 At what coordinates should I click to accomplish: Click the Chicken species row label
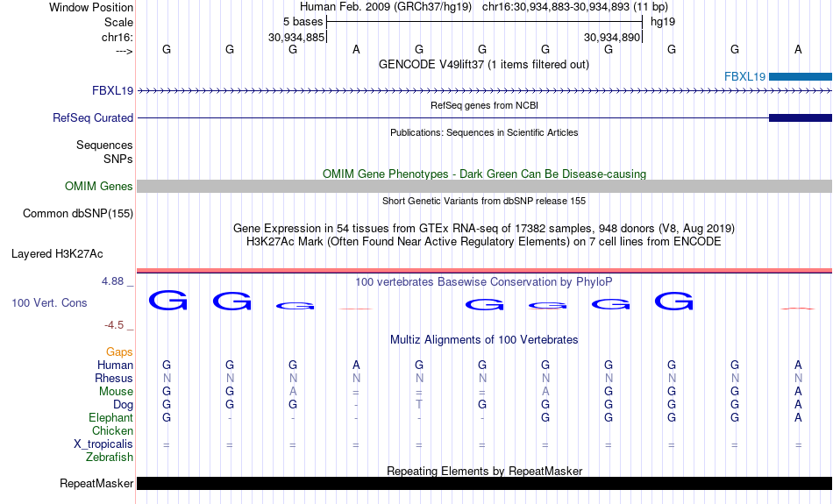pos(112,430)
